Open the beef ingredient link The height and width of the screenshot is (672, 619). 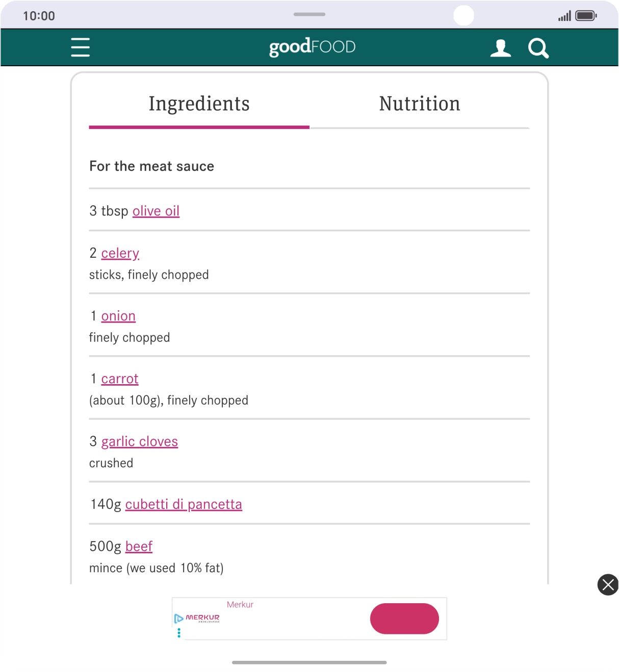[x=139, y=546]
